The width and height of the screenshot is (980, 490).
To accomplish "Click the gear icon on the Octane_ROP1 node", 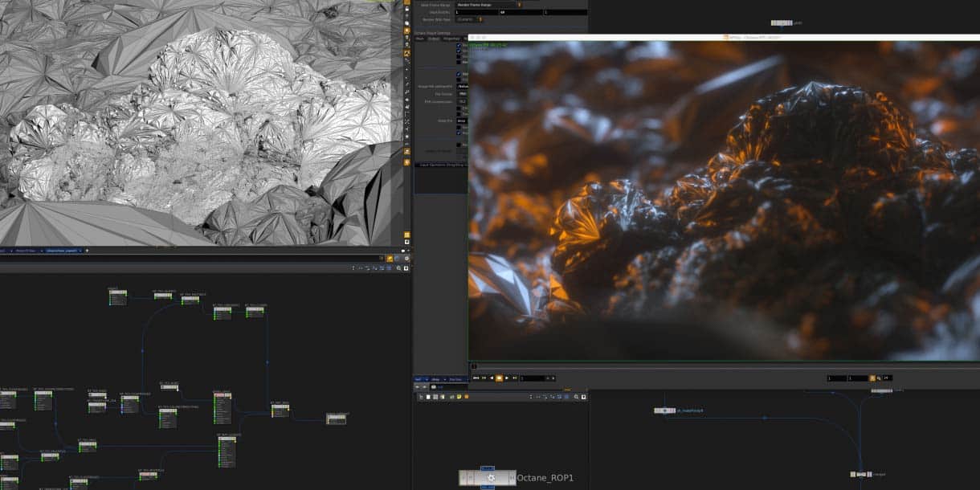I will pos(491,478).
